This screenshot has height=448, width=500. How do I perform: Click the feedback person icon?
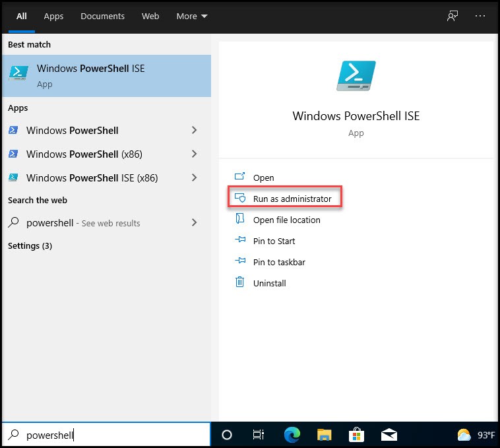[452, 16]
